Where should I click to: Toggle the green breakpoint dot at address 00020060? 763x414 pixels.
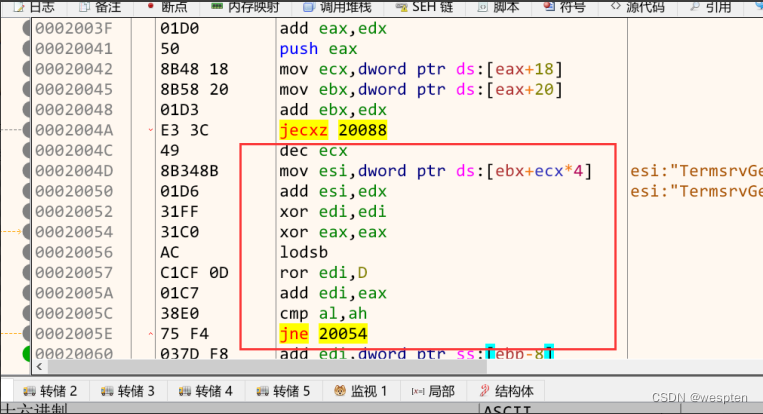(25, 352)
